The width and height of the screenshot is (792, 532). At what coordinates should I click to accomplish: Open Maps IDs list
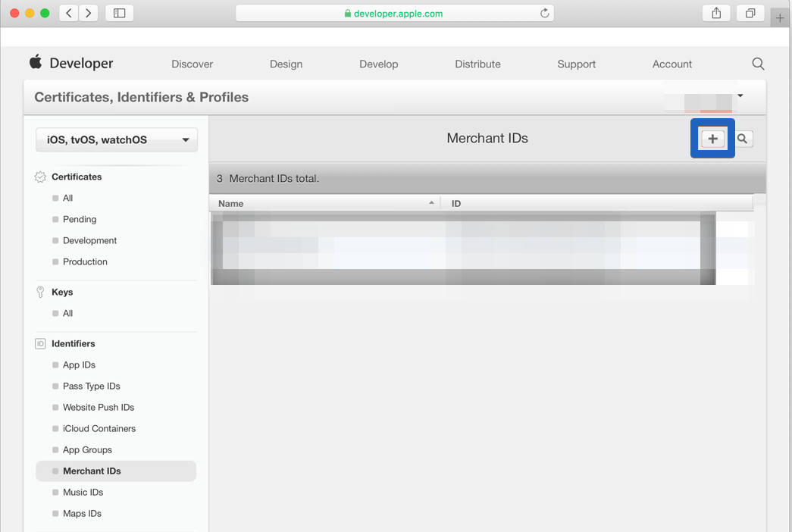click(x=82, y=513)
